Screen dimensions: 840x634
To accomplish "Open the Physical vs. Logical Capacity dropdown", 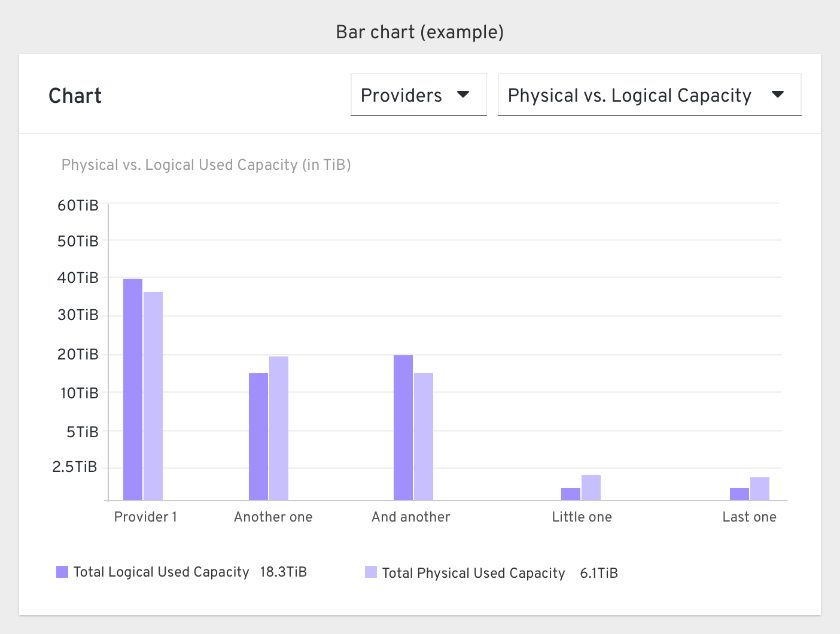I will (649, 95).
